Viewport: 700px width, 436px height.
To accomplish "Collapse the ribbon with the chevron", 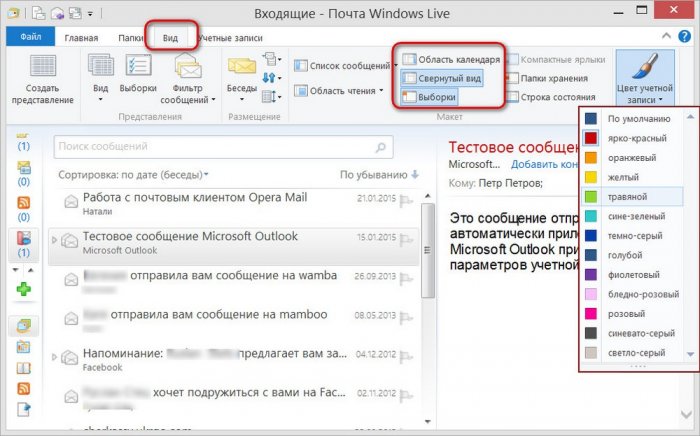I will [666, 36].
